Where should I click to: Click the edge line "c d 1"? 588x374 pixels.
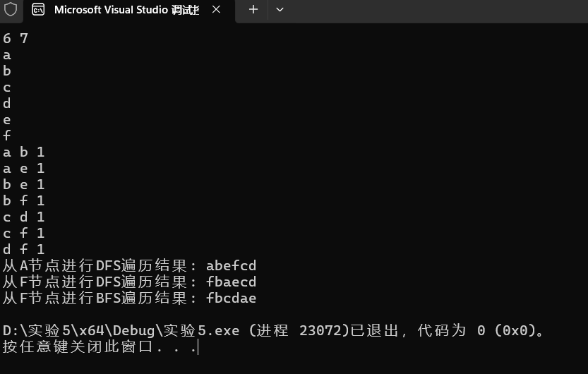pyautogui.click(x=23, y=217)
